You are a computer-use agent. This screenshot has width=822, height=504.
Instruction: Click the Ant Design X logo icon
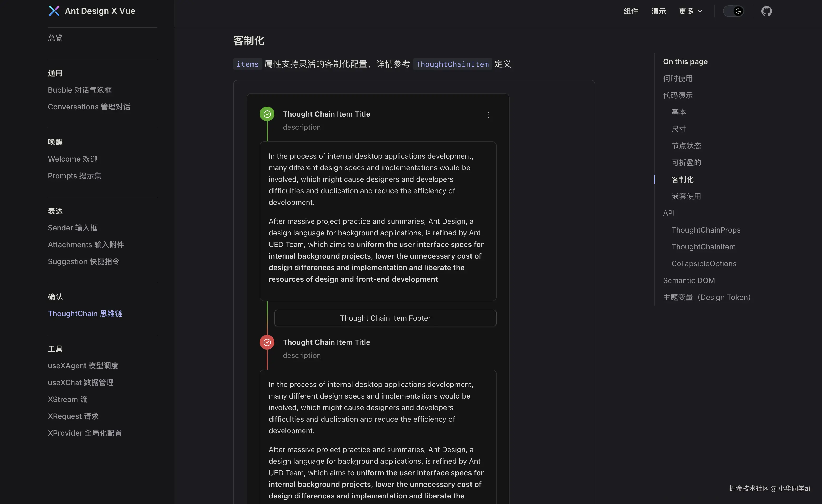(54, 11)
